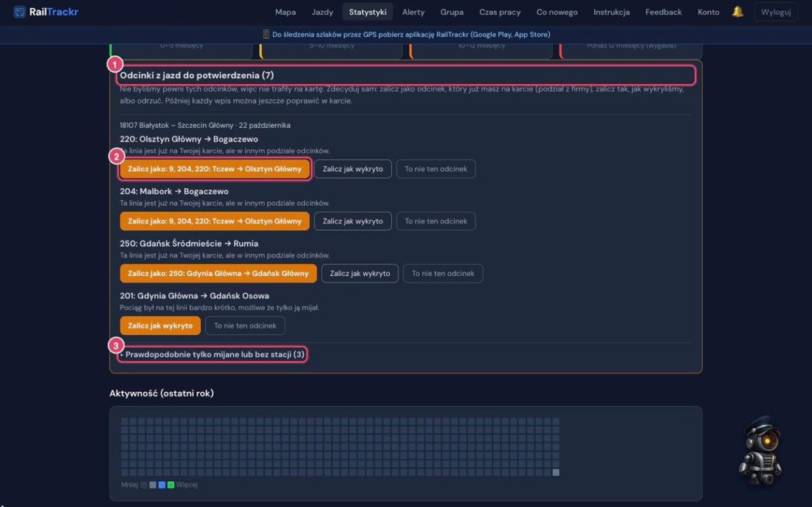Select the Statystyki tab
Image resolution: width=812 pixels, height=507 pixels.
(x=368, y=12)
